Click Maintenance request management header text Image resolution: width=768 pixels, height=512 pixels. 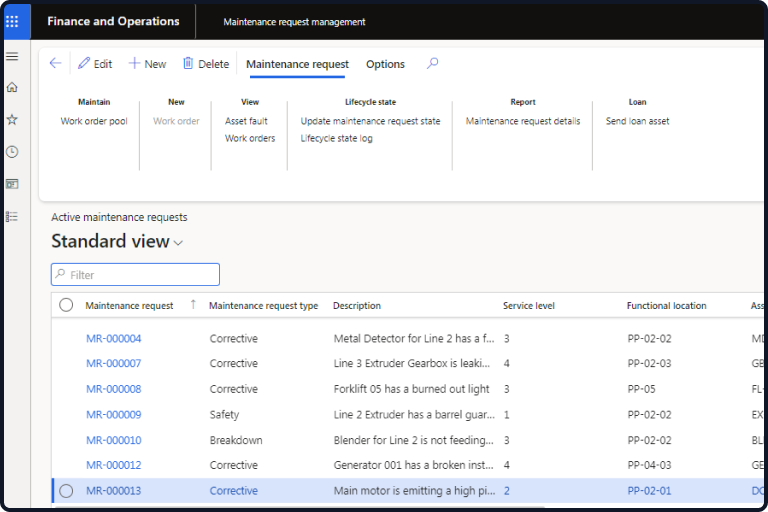click(294, 22)
